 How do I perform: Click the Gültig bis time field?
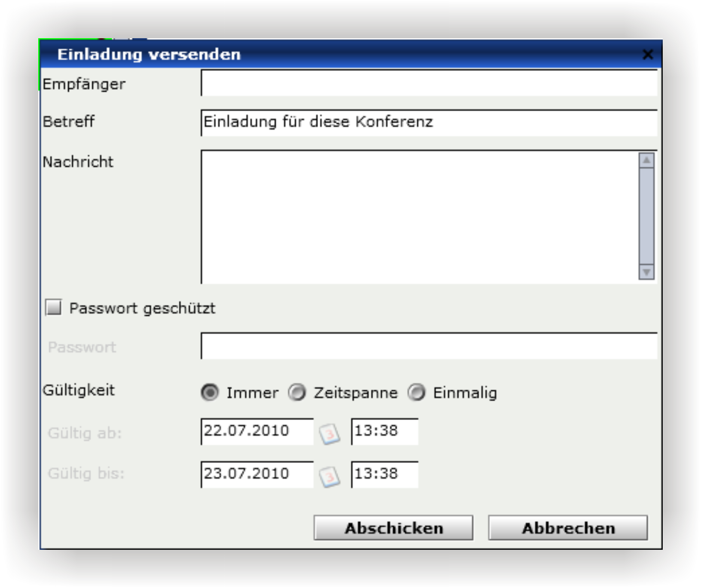(x=385, y=474)
